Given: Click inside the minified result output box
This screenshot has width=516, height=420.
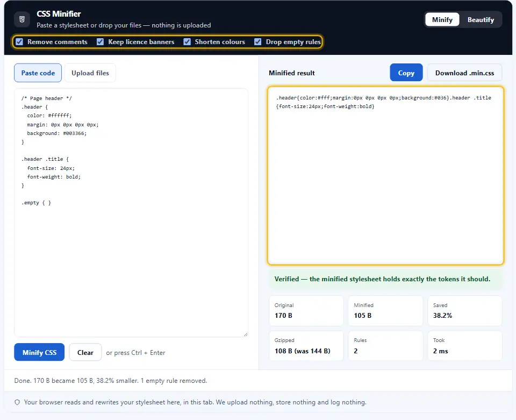Looking at the screenshot, I should click(x=385, y=175).
